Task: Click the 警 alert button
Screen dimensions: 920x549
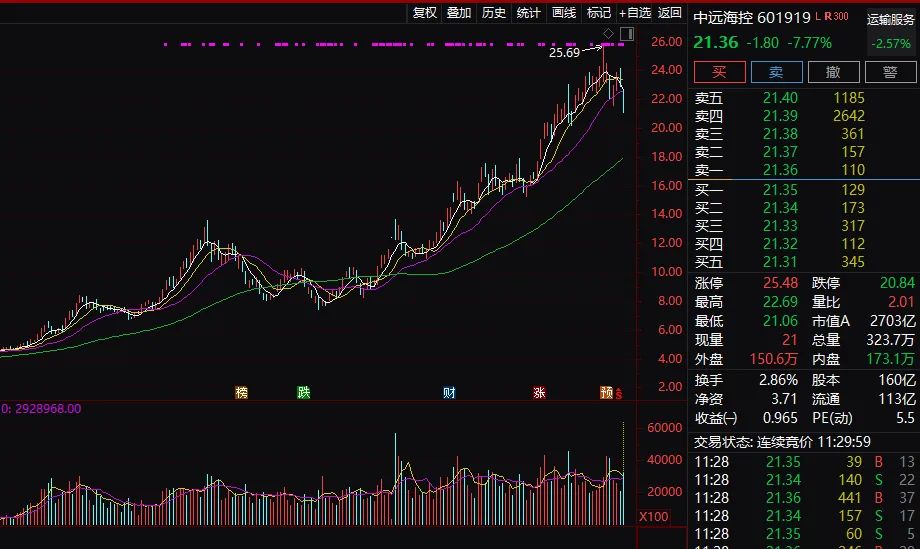Action: click(890, 72)
